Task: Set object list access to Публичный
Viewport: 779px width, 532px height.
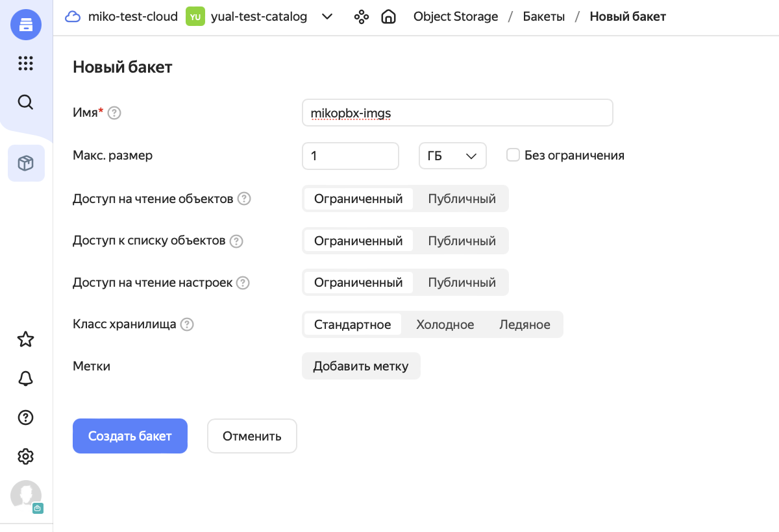Action: pos(462,241)
